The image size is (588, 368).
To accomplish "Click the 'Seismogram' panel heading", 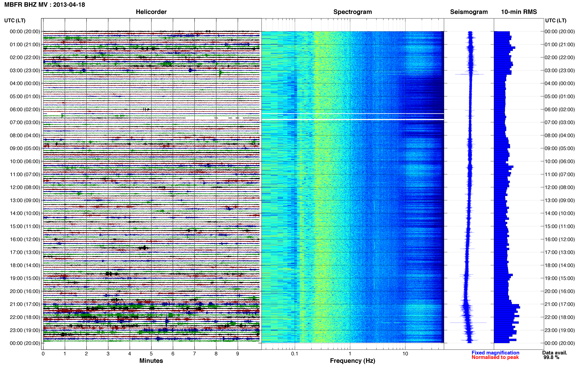I will [469, 12].
